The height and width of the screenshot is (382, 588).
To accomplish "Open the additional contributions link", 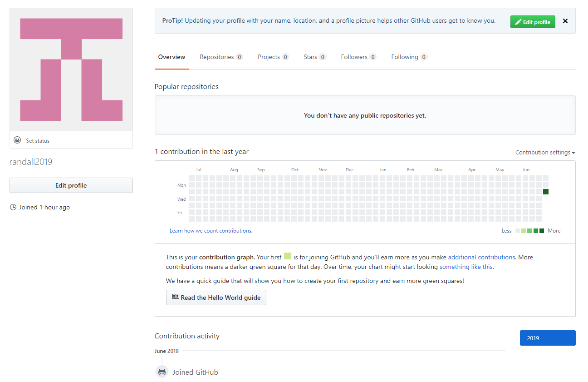I will tap(481, 257).
